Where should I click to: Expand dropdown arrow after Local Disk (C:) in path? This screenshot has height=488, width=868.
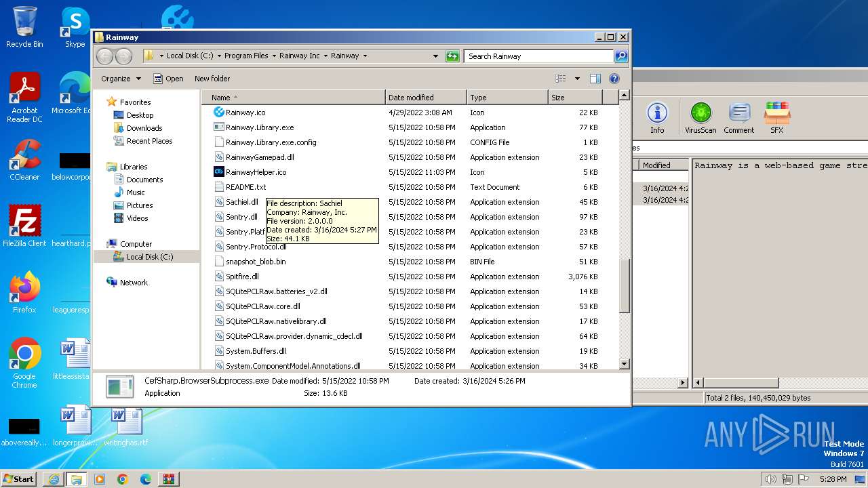pyautogui.click(x=218, y=56)
